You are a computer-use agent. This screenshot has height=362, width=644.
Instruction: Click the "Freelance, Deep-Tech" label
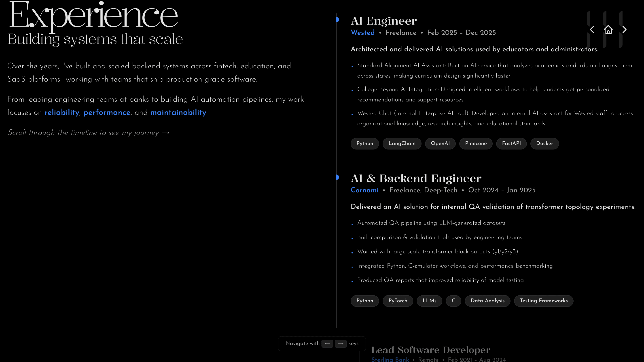(x=423, y=190)
